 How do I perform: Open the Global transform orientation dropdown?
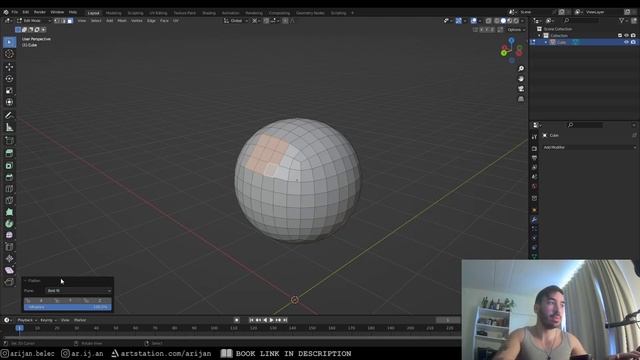click(236, 21)
